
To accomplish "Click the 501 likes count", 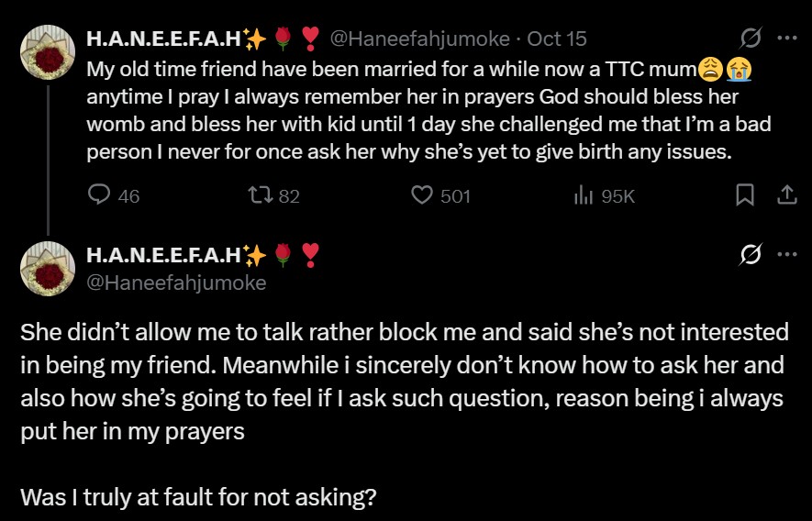I will pyautogui.click(x=455, y=195).
